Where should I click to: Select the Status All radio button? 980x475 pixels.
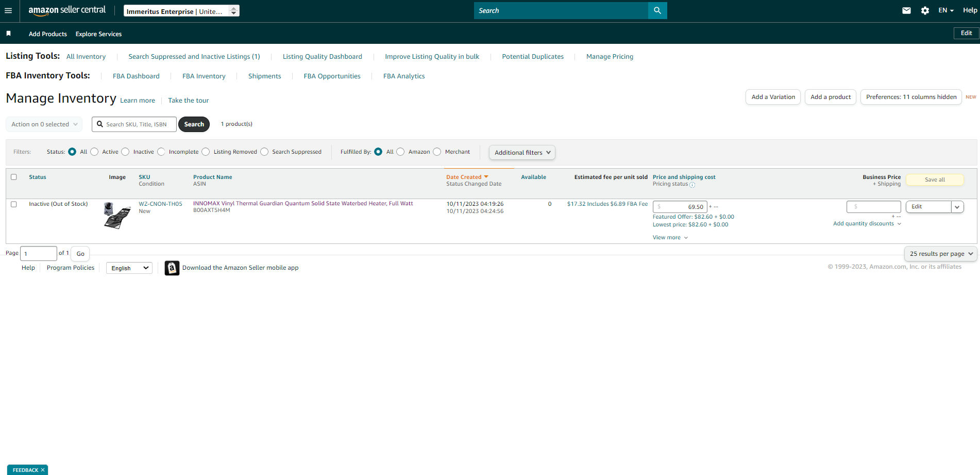pos(72,152)
